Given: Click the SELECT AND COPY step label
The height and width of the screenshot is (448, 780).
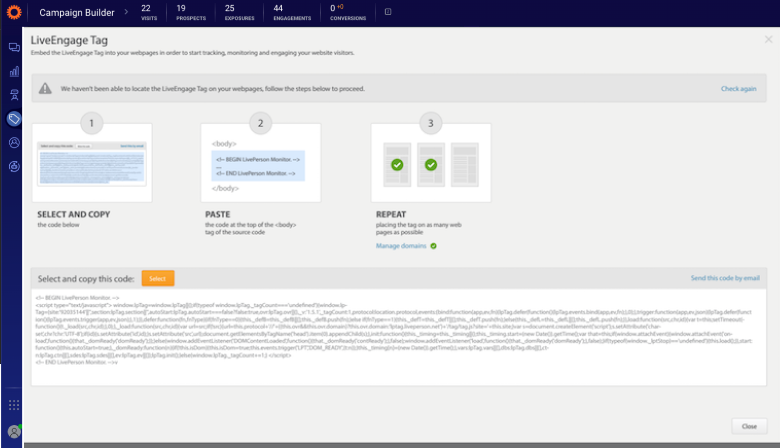Looking at the screenshot, I should [x=74, y=214].
